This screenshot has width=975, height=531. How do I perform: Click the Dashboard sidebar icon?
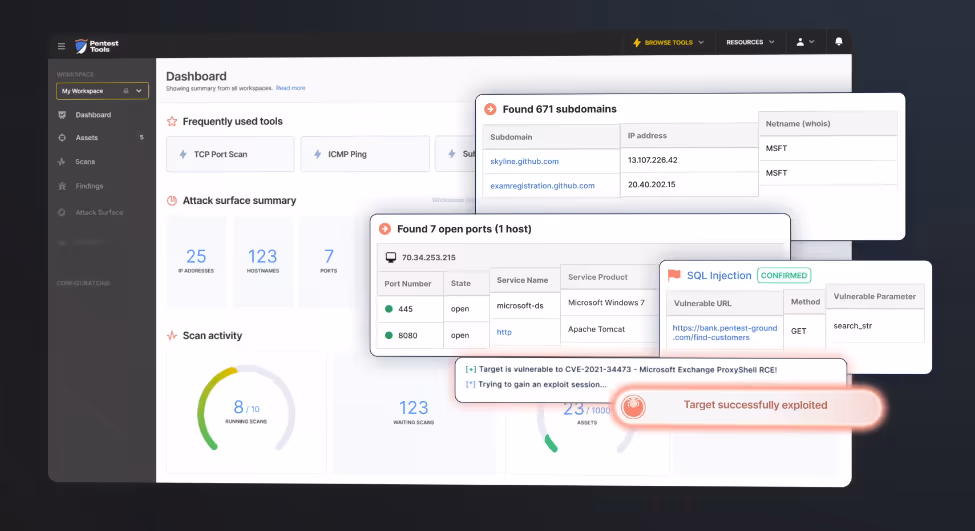tap(62, 115)
